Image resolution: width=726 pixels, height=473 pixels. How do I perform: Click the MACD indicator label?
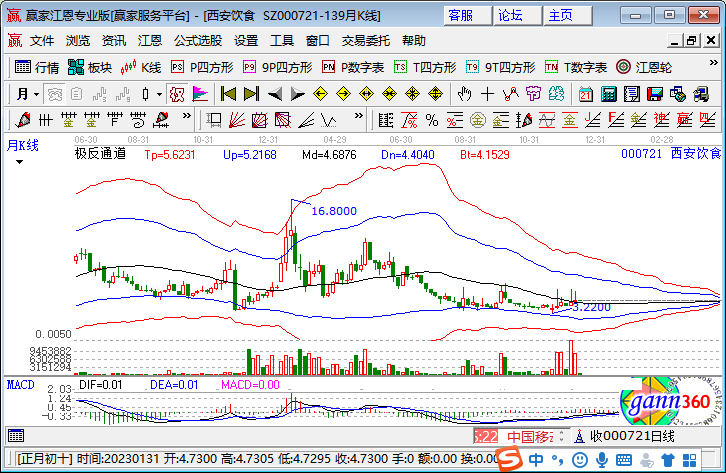(21, 385)
